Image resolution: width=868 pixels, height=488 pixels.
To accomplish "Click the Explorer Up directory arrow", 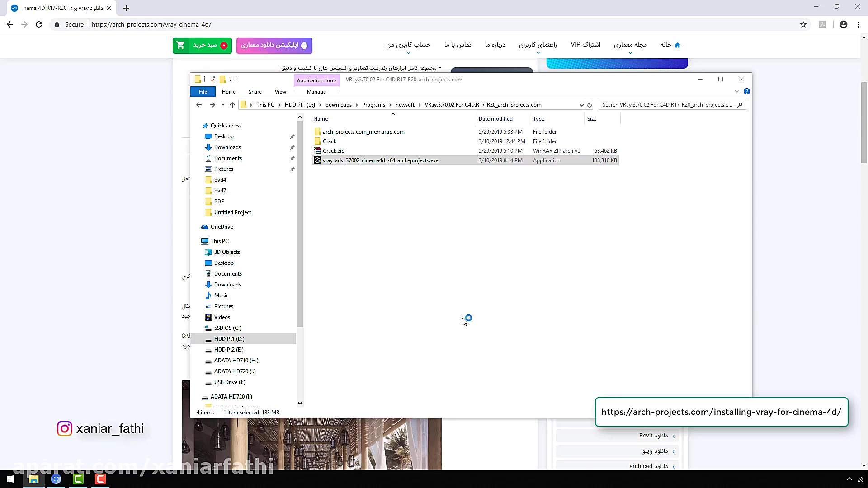I will [x=232, y=105].
